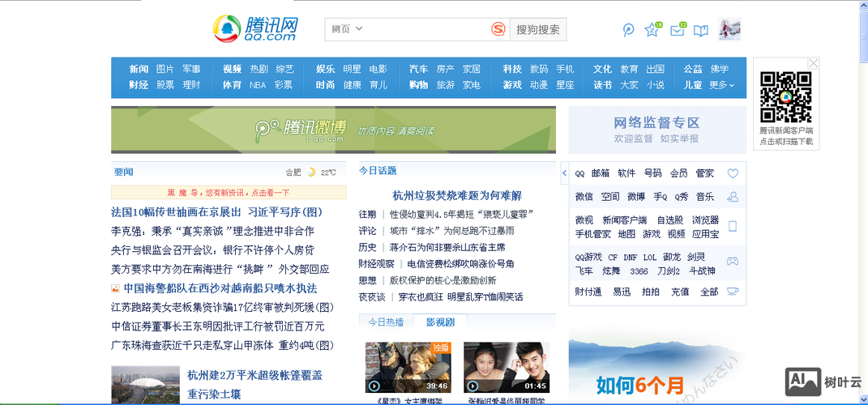Open the Hangzhou tent news thumbnail image
Viewport: 868px width, 405px height.
click(x=146, y=385)
